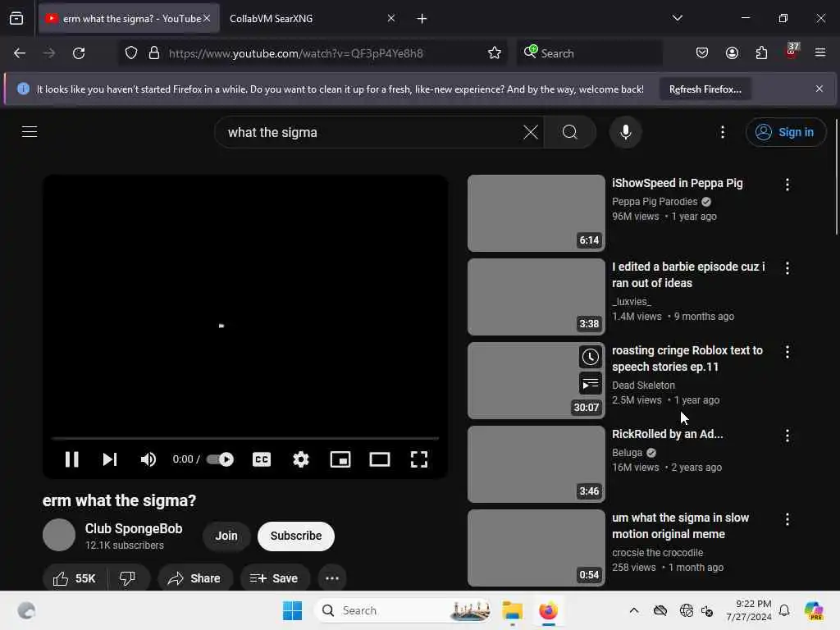Sign in to YouTube

785,132
